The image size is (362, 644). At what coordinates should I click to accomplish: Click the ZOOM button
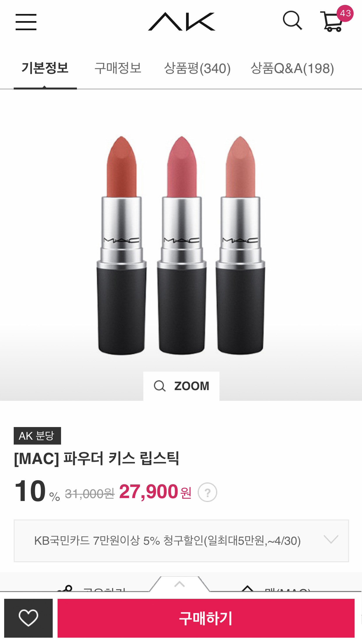tap(181, 386)
